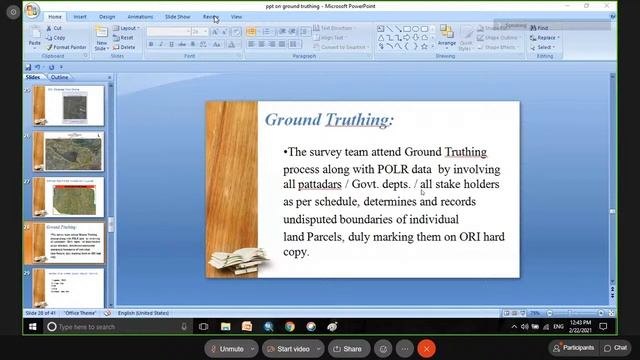Open Windows notification center
Screen dimensions: 640x360
(x=603, y=327)
